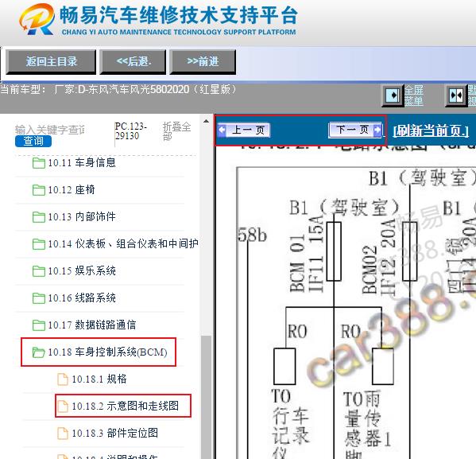Click the current vehicle model text line
This screenshot has height=459, width=476.
118,90
